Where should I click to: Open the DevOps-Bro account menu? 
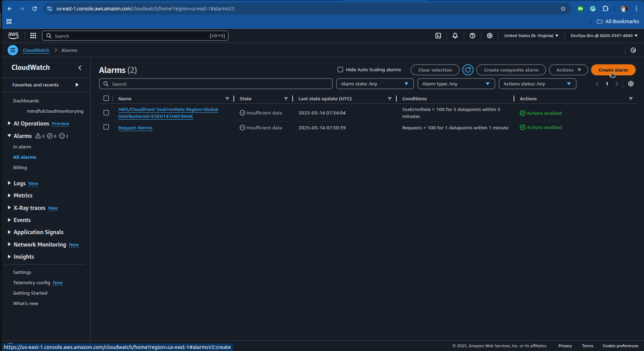(x=604, y=36)
